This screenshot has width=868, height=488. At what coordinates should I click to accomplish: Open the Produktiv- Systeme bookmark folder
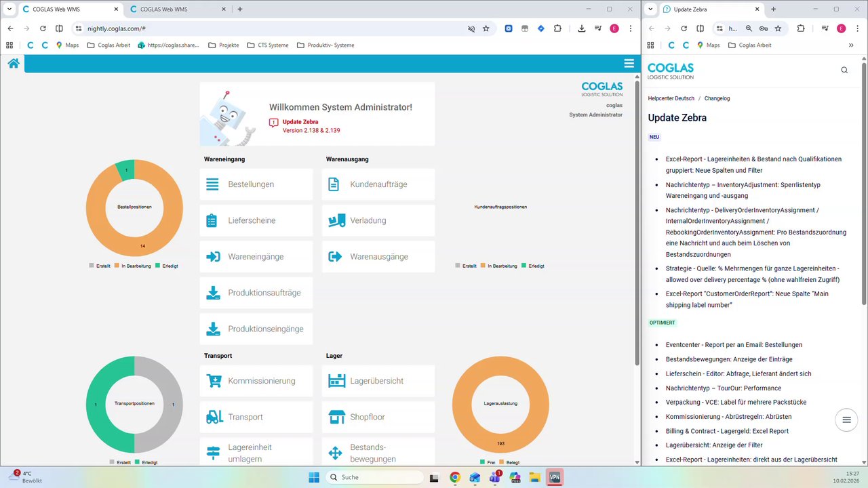(x=325, y=45)
